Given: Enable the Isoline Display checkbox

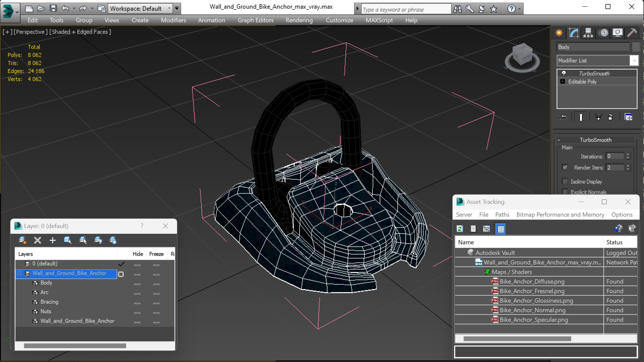Looking at the screenshot, I should [565, 181].
